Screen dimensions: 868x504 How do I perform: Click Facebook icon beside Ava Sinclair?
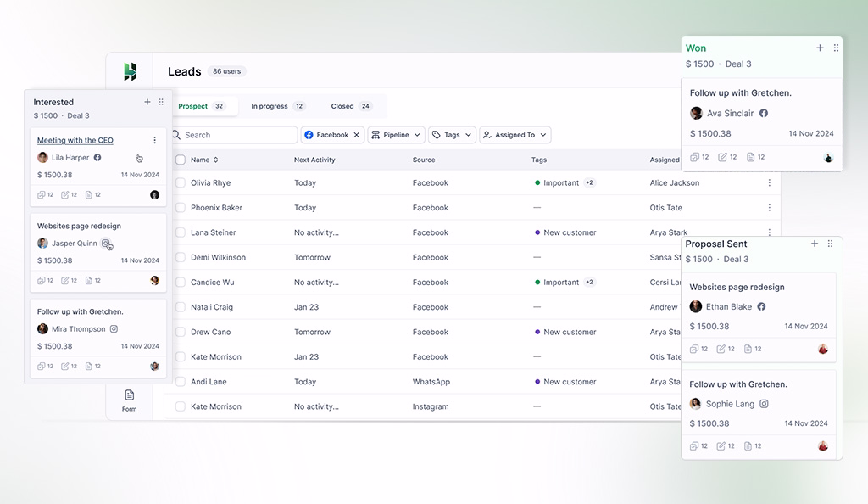(764, 113)
